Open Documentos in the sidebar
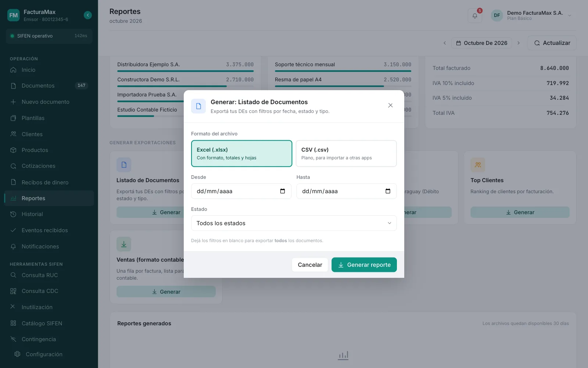 tap(49, 86)
